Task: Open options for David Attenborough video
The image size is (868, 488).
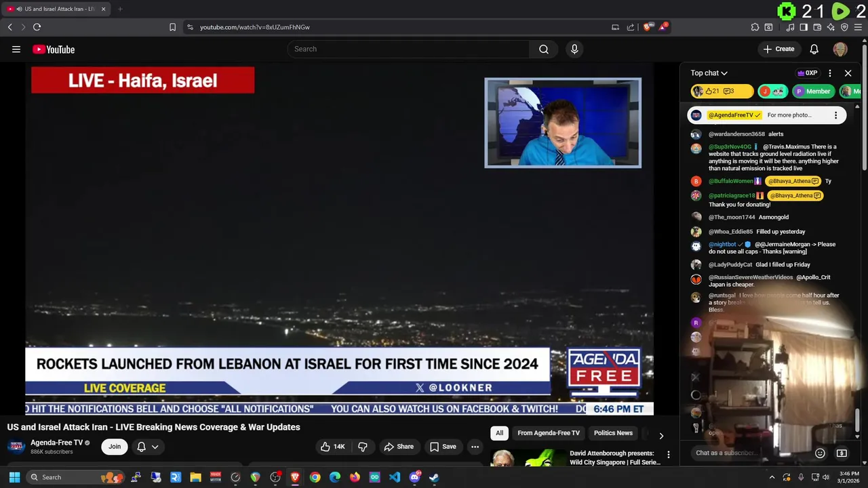Action: point(668,455)
